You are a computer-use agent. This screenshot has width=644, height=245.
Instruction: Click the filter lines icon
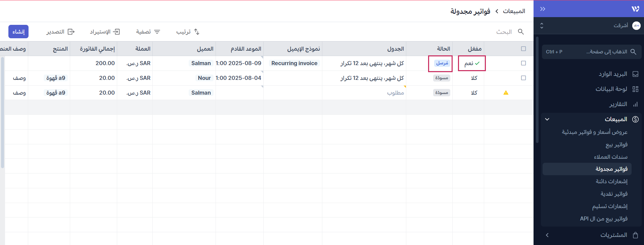coord(157,32)
